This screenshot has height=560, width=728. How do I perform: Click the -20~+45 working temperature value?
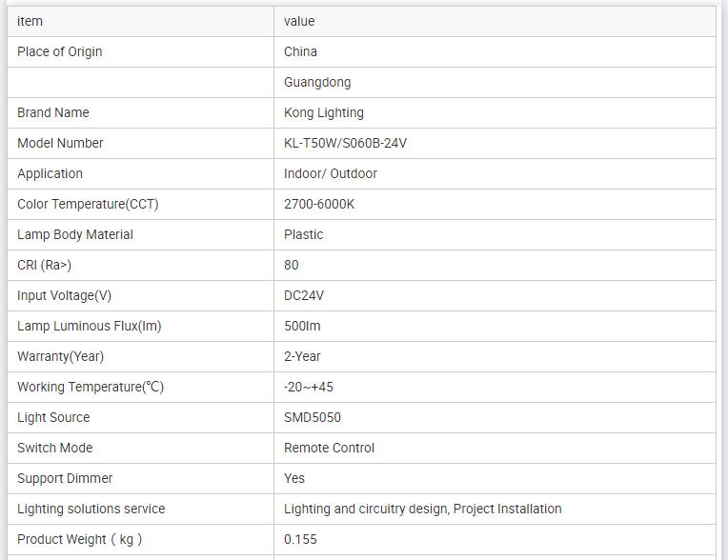(309, 387)
